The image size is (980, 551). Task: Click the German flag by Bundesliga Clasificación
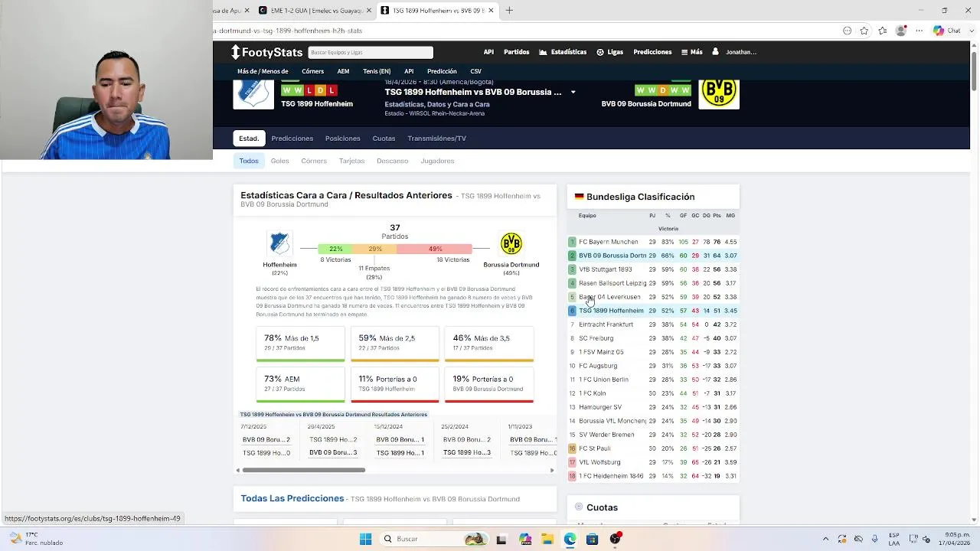click(x=579, y=197)
